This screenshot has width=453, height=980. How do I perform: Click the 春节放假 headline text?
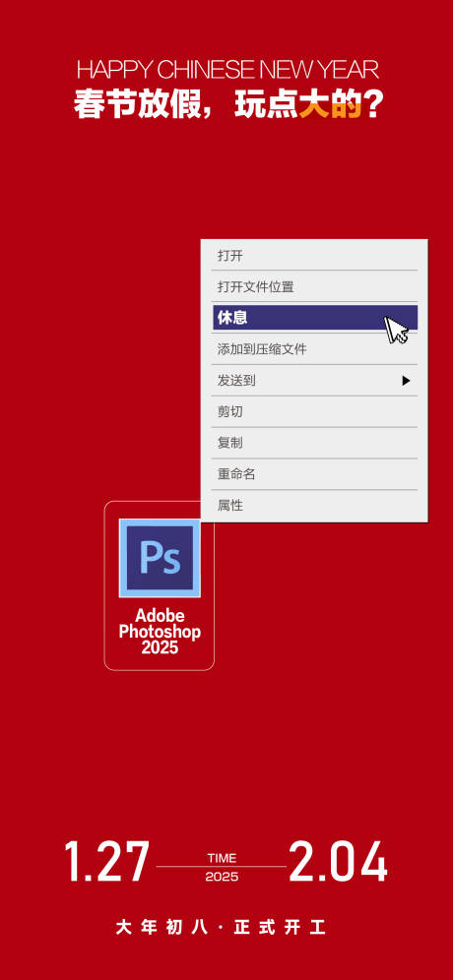pyautogui.click(x=145, y=105)
